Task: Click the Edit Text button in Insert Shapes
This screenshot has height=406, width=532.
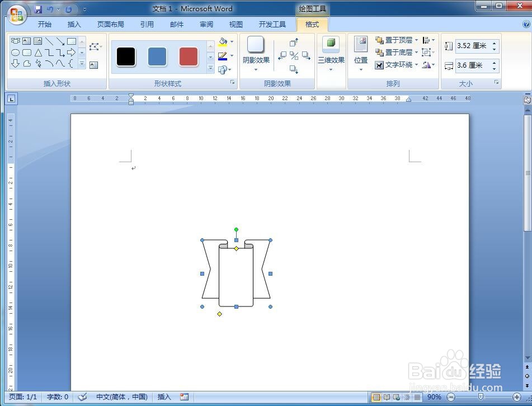Action: (x=93, y=65)
